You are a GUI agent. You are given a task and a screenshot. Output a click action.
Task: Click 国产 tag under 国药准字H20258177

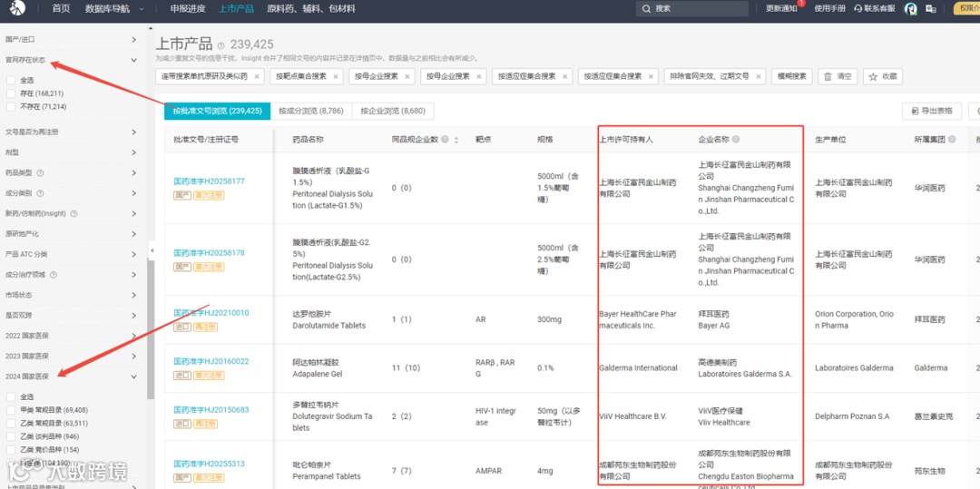pyautogui.click(x=181, y=195)
